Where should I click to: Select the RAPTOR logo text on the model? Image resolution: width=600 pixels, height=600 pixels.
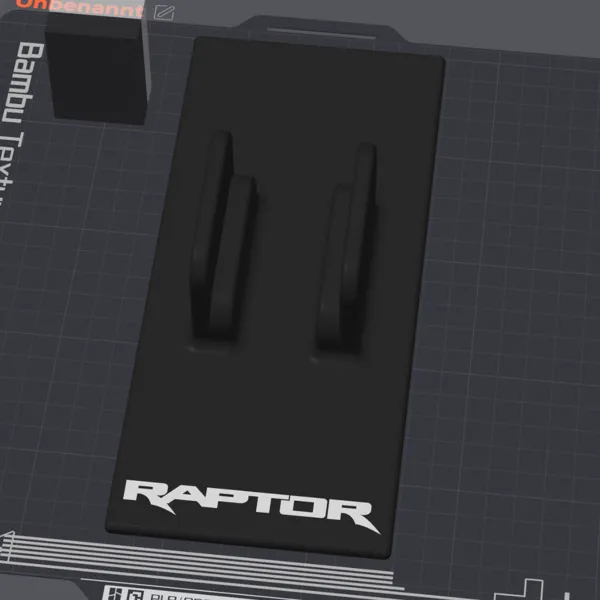(251, 506)
